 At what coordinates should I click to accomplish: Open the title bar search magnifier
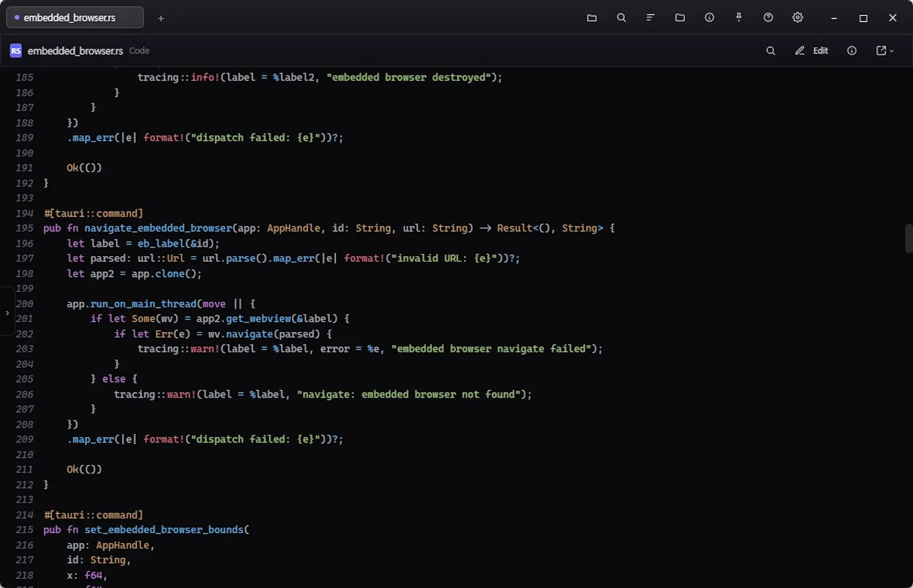pyautogui.click(x=621, y=18)
